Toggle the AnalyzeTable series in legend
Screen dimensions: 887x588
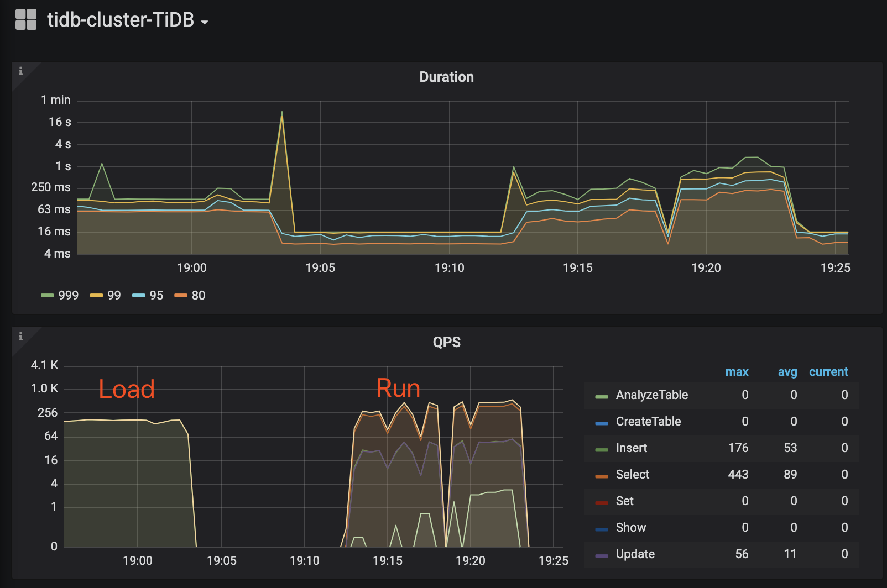(652, 395)
